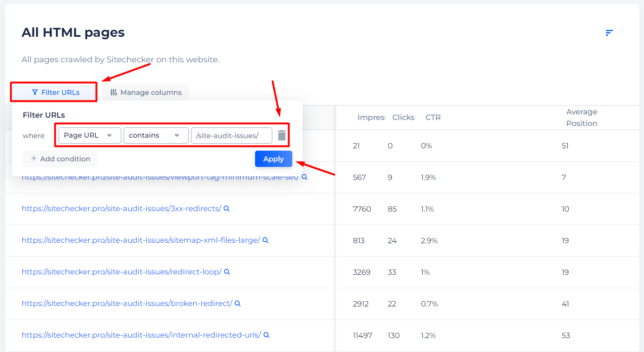Select CTR value 0.7%
This screenshot has height=352, width=644.
tap(429, 304)
